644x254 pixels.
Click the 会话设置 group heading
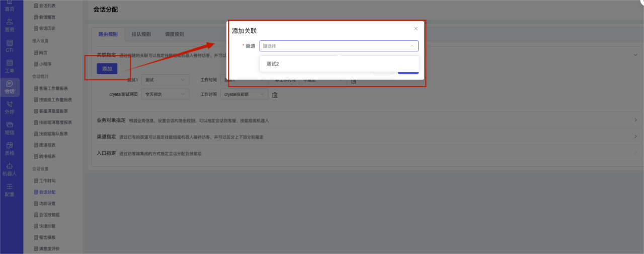(x=40, y=168)
